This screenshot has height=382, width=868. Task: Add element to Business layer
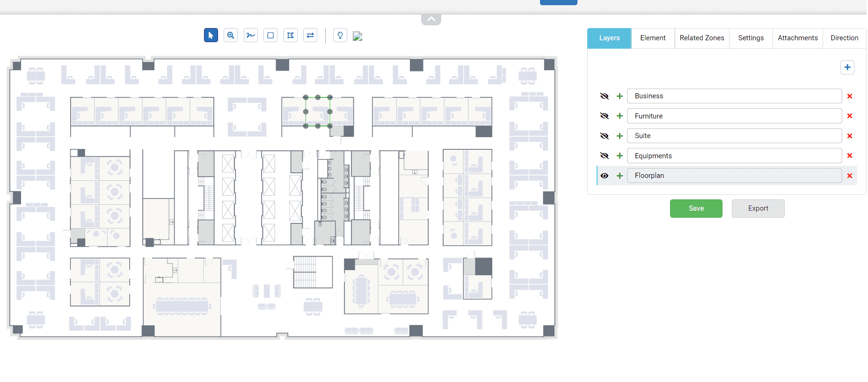coord(620,96)
